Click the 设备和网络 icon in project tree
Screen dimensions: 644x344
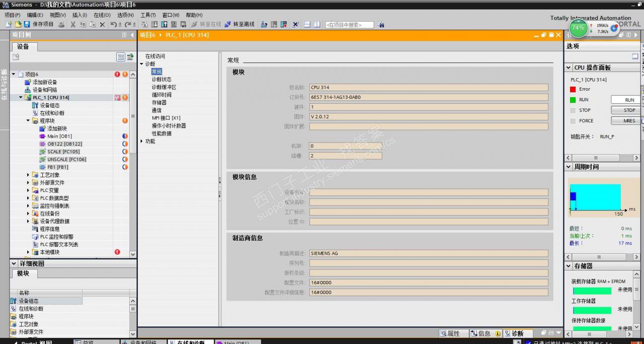[28, 90]
